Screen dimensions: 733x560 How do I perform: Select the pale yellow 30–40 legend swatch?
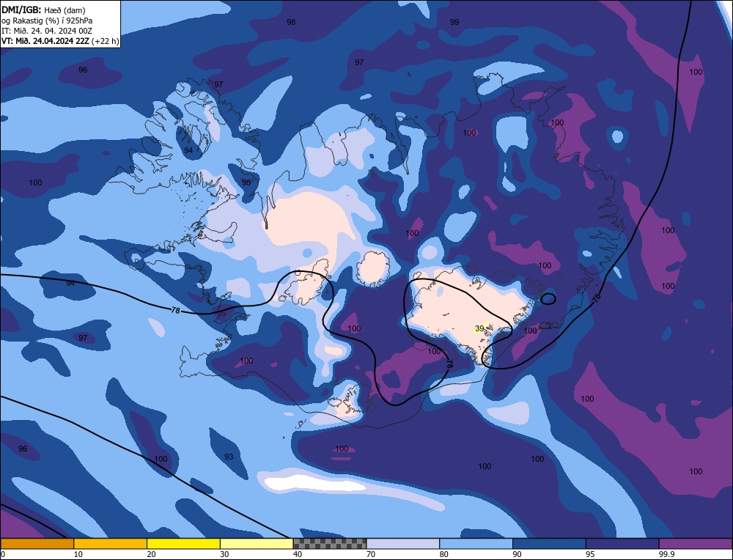[x=257, y=544]
